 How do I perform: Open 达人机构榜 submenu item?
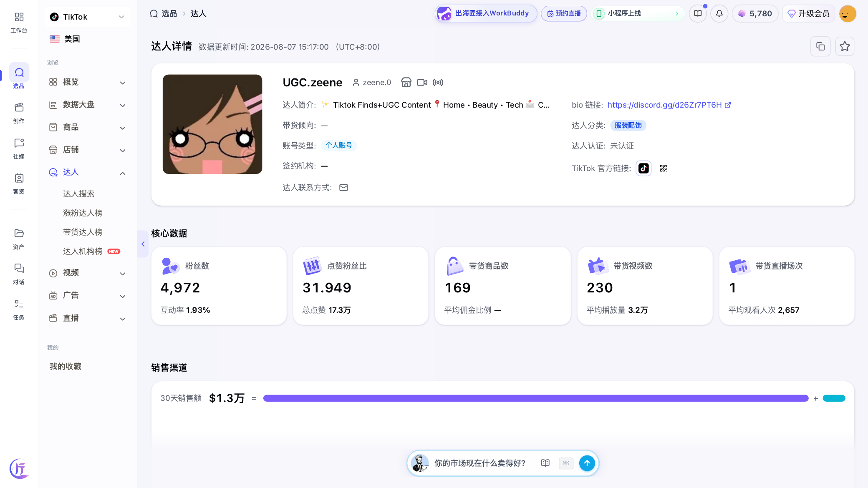click(83, 251)
